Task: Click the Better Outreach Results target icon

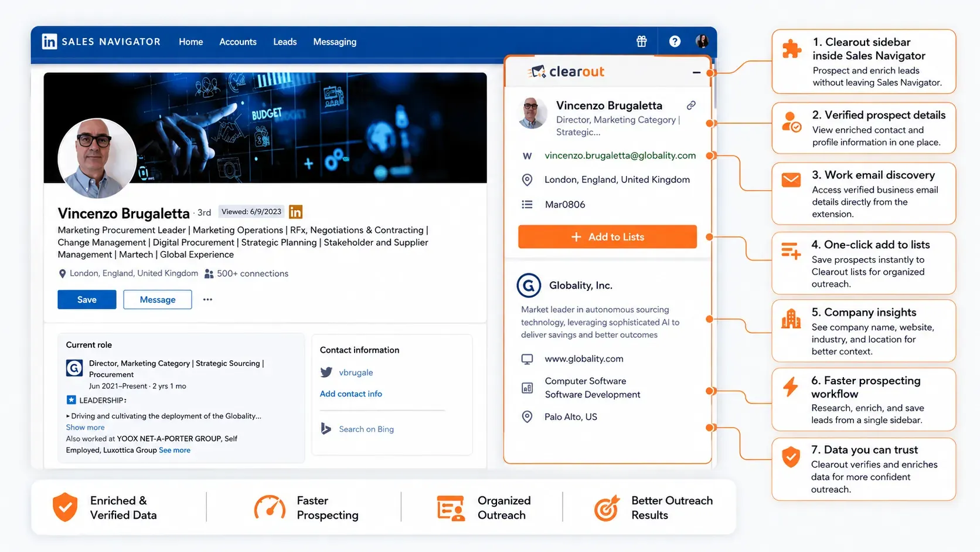Action: 607,508
